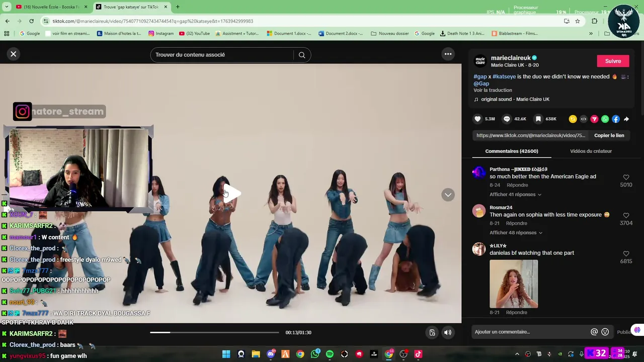Open the Instagram bookmark

tap(161, 34)
